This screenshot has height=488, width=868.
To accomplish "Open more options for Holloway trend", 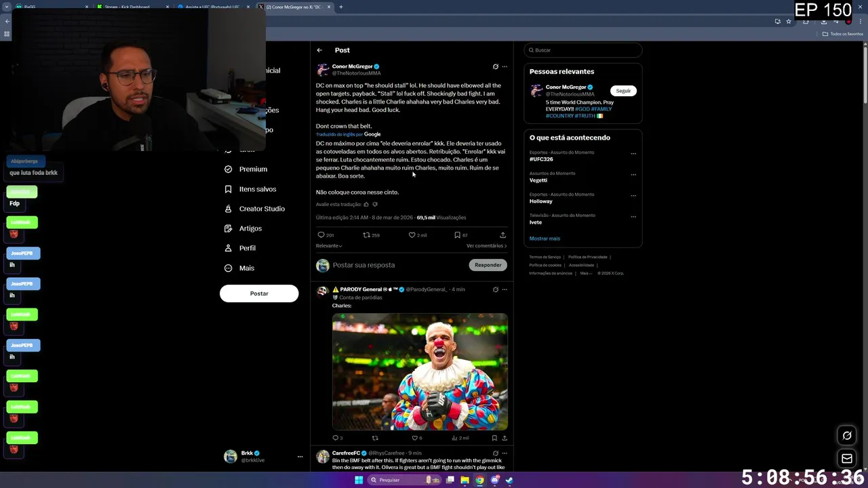I will [633, 196].
